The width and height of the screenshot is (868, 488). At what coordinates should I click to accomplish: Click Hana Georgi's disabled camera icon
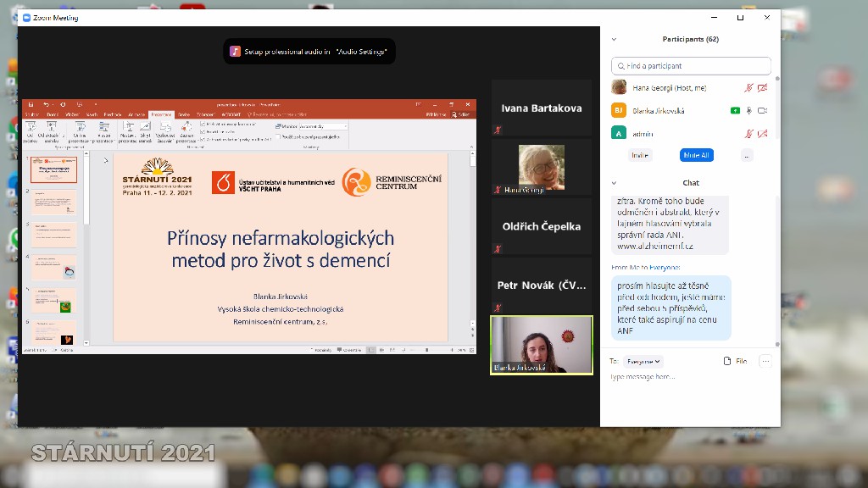click(762, 88)
